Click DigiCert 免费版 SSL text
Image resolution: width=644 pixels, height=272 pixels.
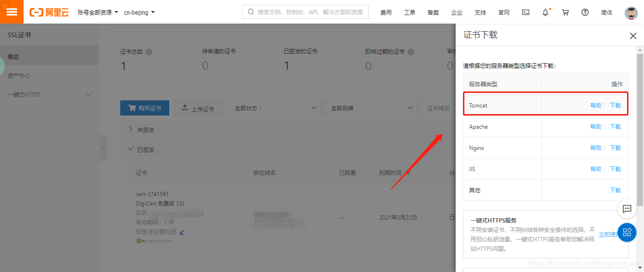[160, 204]
